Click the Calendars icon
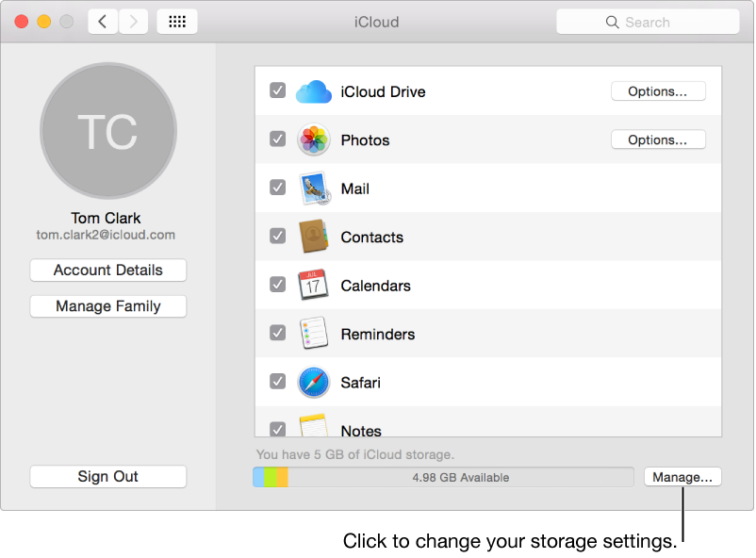The image size is (756, 558). [x=313, y=285]
